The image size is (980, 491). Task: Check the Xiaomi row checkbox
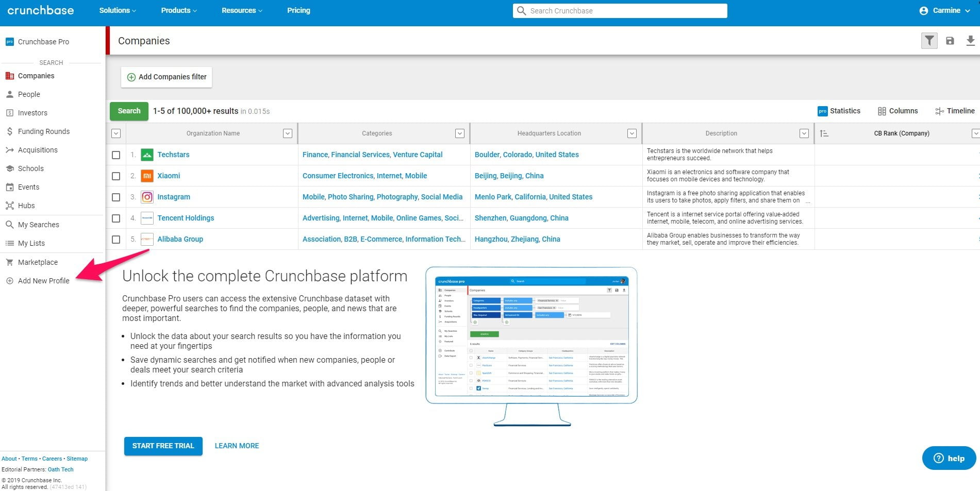tap(116, 176)
